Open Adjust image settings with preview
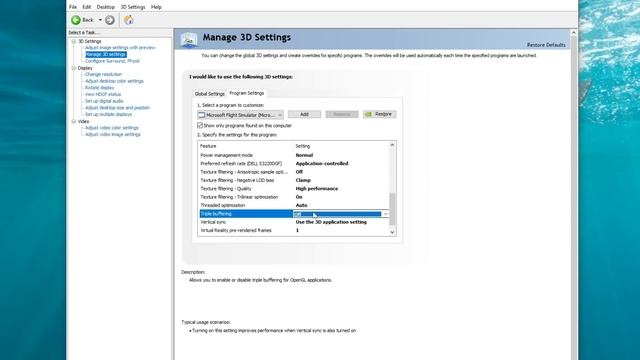 pos(120,48)
